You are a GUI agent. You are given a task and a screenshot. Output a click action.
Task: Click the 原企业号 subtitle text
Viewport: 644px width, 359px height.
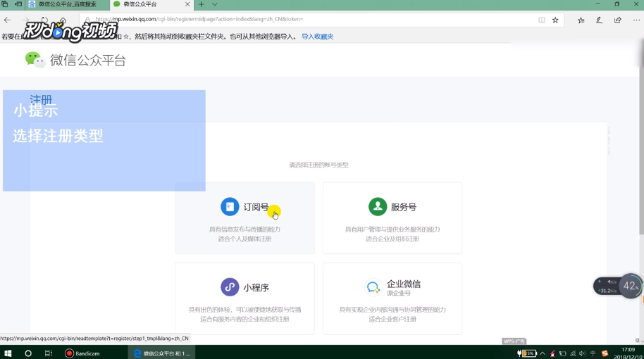(399, 294)
